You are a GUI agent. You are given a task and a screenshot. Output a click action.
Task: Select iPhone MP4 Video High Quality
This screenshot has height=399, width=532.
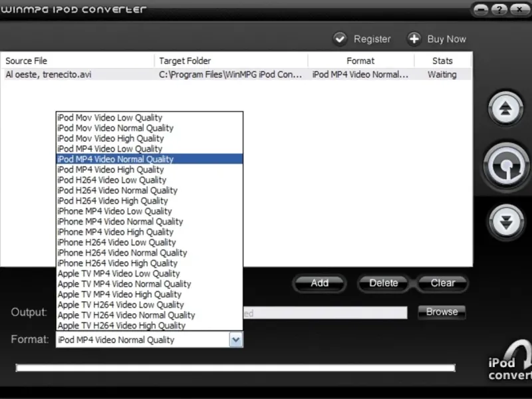pyautogui.click(x=149, y=232)
